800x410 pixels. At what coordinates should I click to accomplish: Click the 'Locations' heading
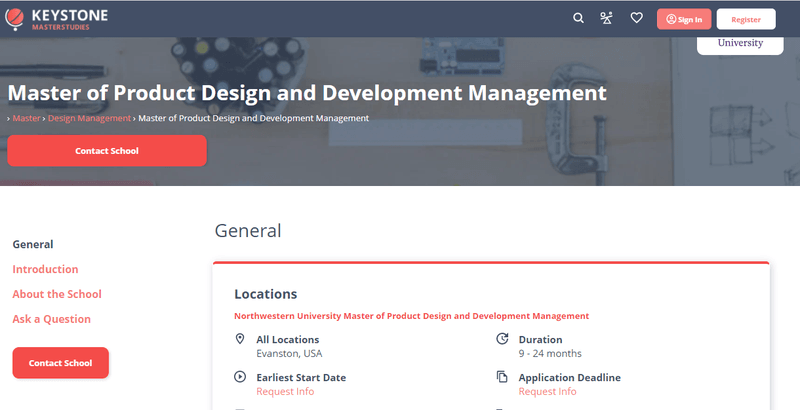coord(265,294)
